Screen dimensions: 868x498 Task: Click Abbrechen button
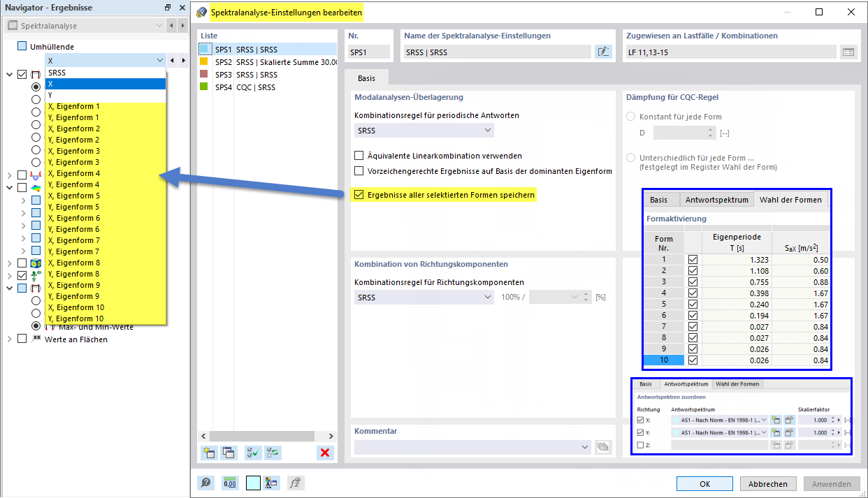[x=768, y=483]
